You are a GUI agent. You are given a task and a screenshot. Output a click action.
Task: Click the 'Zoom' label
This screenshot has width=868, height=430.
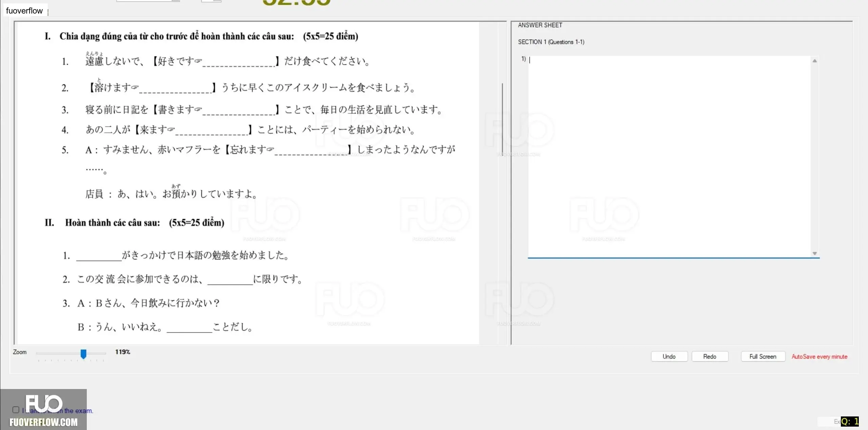click(x=20, y=352)
